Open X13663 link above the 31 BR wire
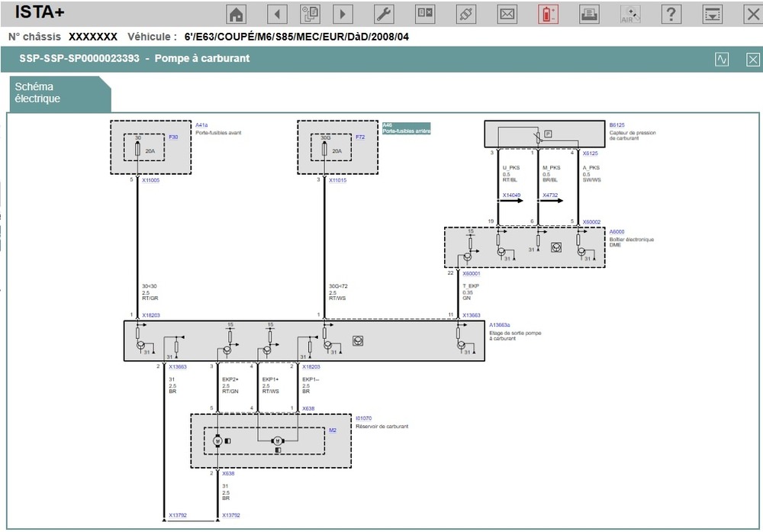The width and height of the screenshot is (763, 532). pyautogui.click(x=178, y=367)
